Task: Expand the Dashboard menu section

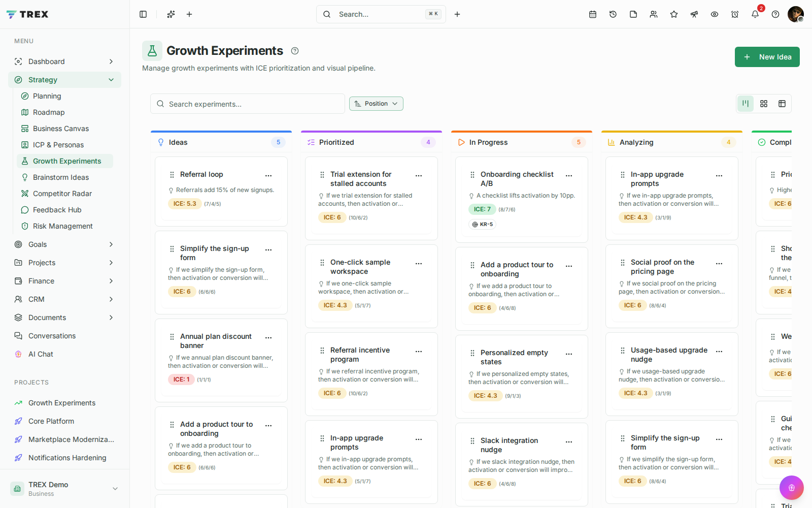Action: [x=64, y=61]
